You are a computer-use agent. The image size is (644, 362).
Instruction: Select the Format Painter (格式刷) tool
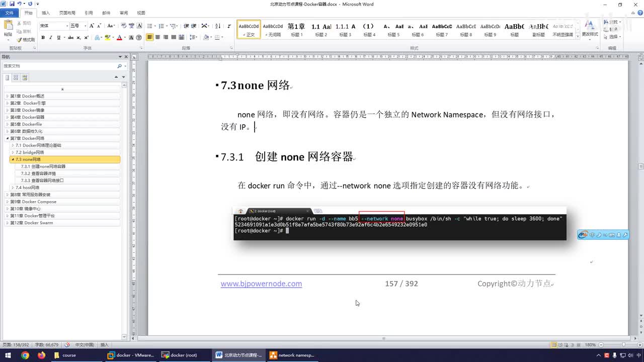click(26, 40)
